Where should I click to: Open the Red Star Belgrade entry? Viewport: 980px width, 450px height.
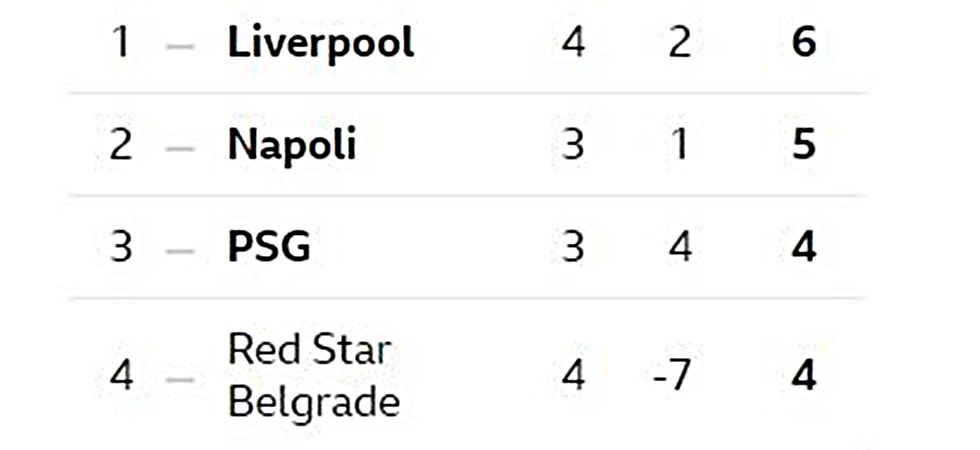tap(314, 375)
